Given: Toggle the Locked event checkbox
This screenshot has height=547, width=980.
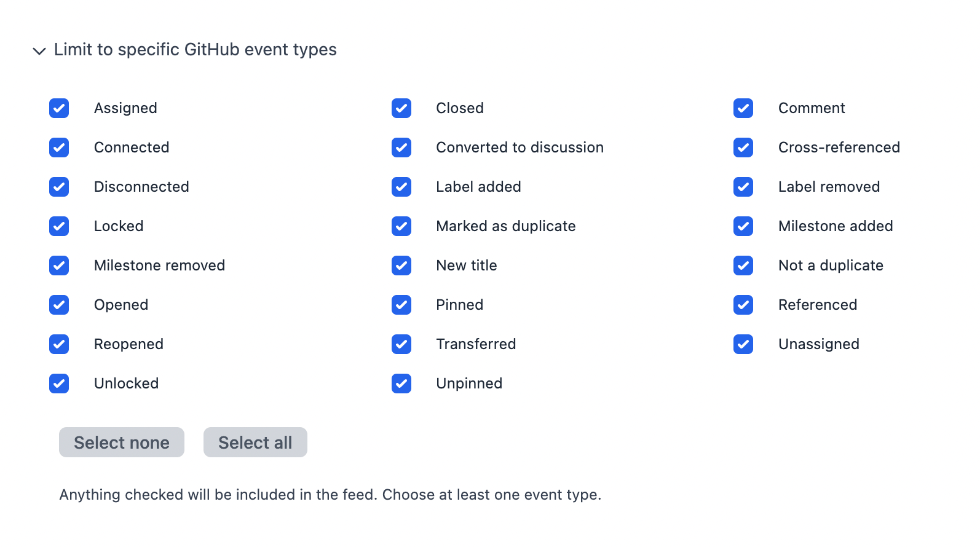Looking at the screenshot, I should pos(59,226).
